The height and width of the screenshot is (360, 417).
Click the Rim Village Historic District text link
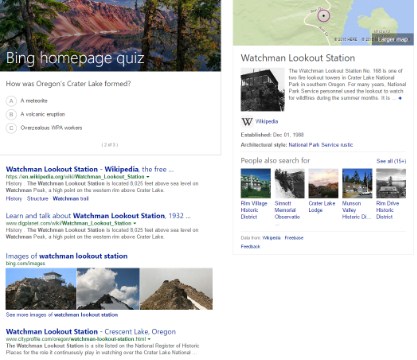254,210
